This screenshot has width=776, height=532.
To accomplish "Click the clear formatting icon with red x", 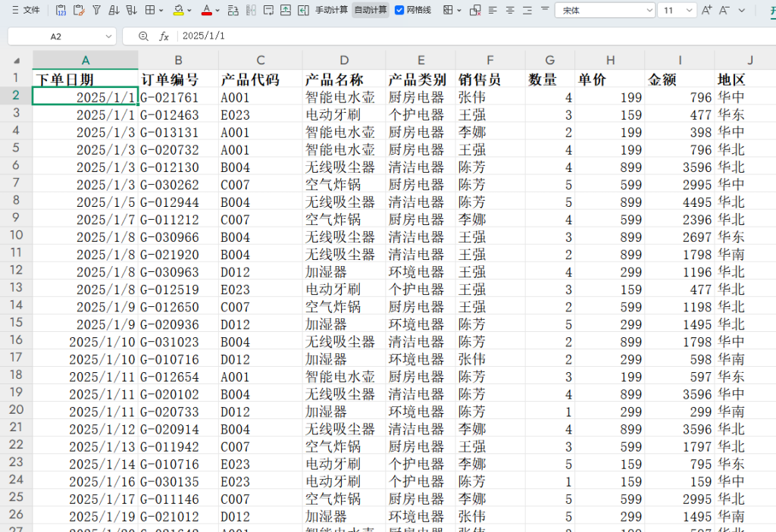I will click(475, 10).
